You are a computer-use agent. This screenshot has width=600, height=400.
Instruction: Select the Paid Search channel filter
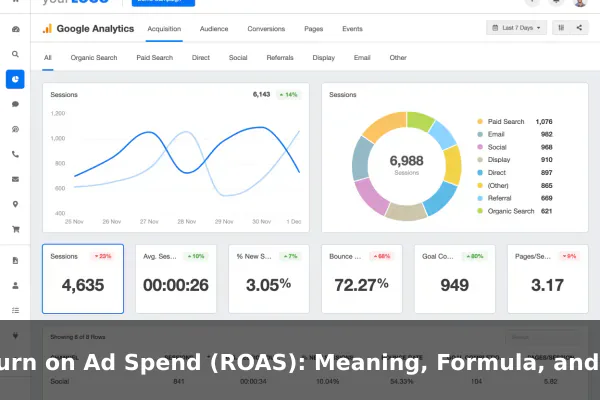155,57
